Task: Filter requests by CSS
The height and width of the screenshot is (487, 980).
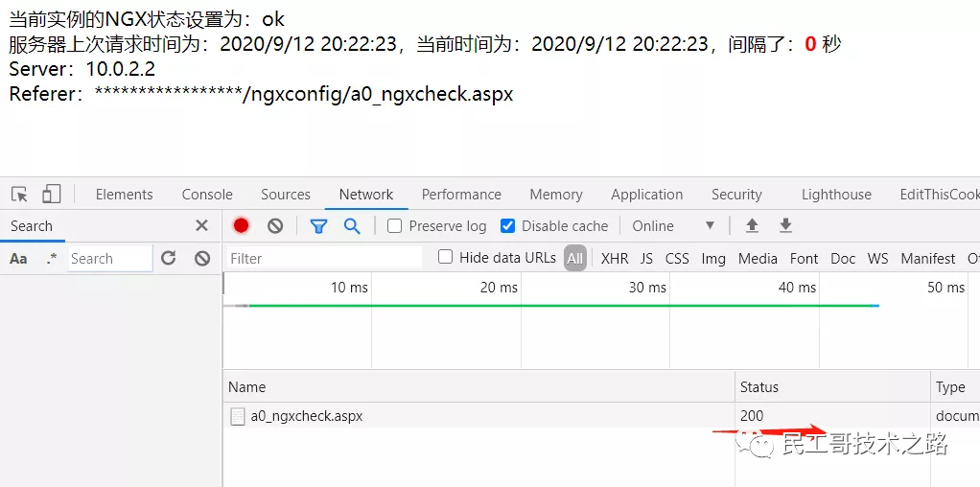Action: (x=677, y=258)
